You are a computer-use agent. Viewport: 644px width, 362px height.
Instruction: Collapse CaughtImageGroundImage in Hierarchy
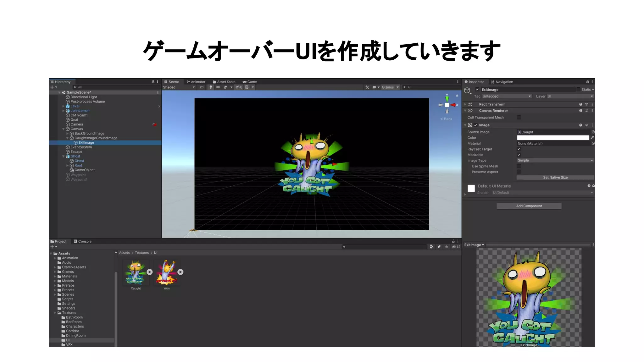67,138
